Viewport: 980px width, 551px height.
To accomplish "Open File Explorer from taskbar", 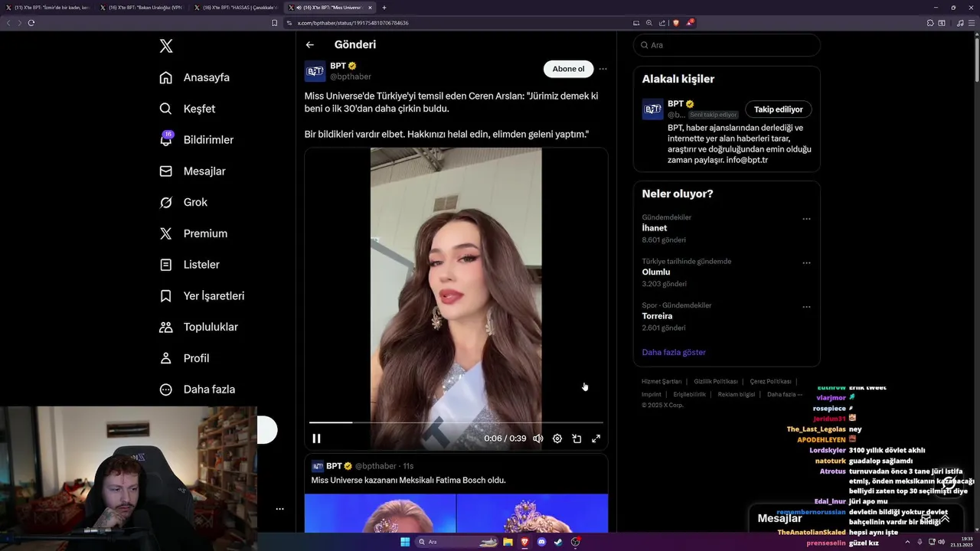I will pos(508,542).
